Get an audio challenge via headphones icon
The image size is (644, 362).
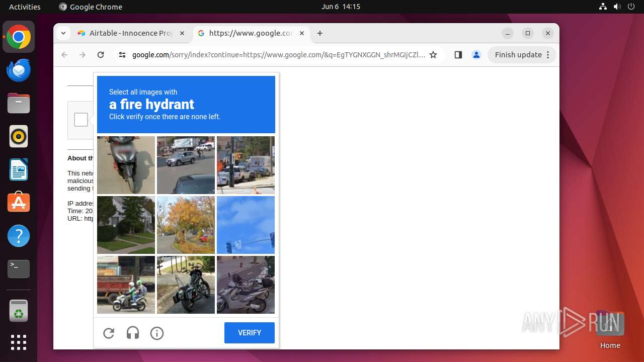coord(133,333)
